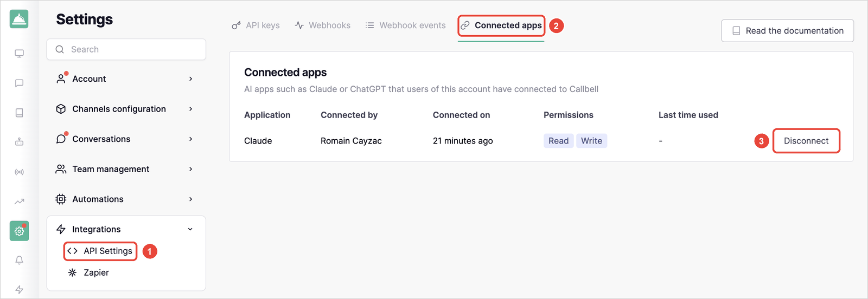Click the Automations chip icon
Image resolution: width=868 pixels, height=299 pixels.
coord(61,199)
